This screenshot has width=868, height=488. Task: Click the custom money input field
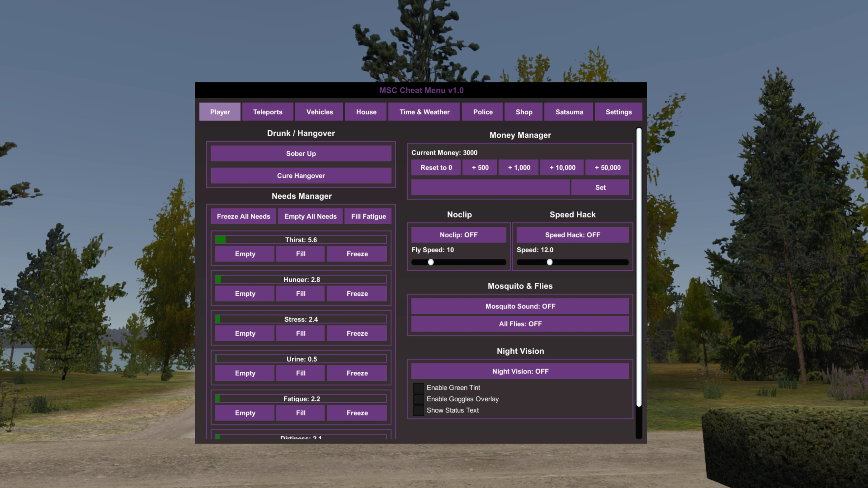click(490, 187)
